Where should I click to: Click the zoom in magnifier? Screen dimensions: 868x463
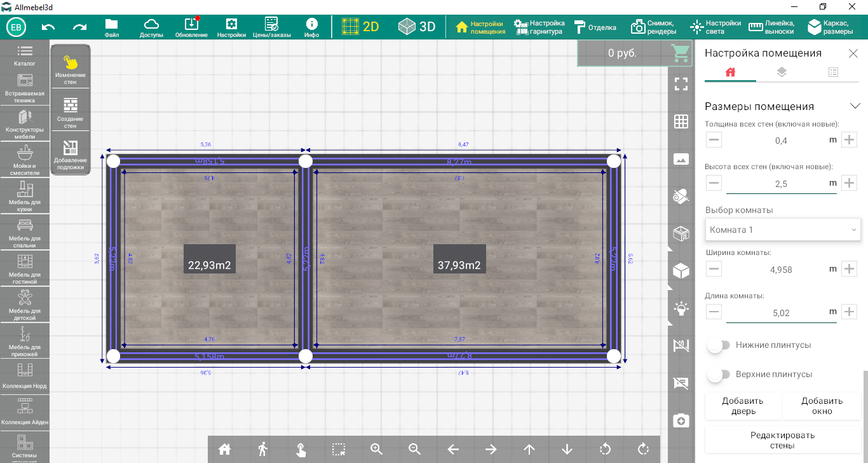pos(377,449)
